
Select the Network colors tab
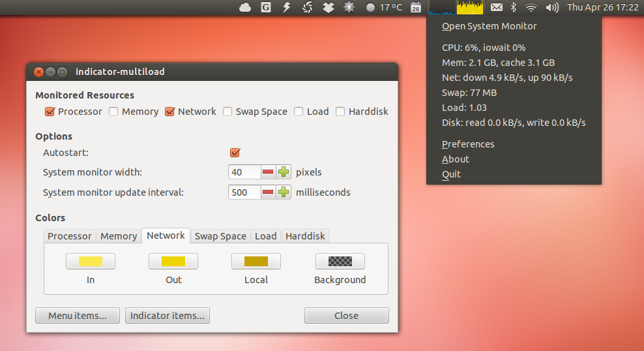[x=166, y=236]
